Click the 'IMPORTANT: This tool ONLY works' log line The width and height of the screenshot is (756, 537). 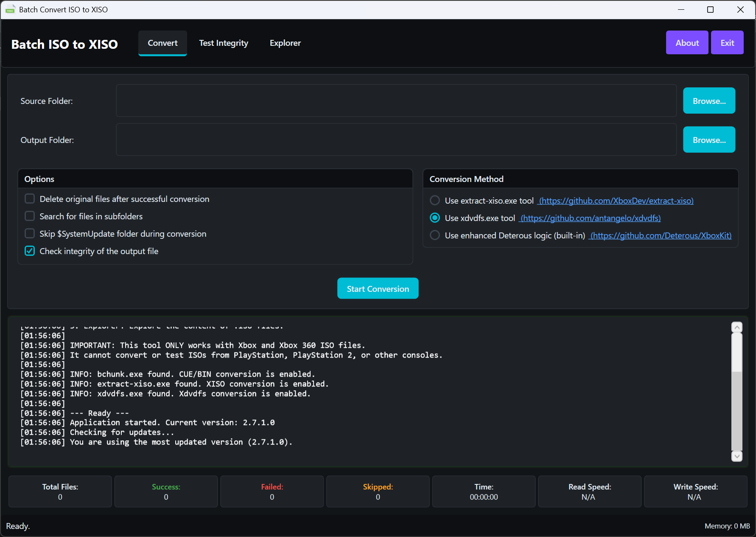(x=193, y=345)
